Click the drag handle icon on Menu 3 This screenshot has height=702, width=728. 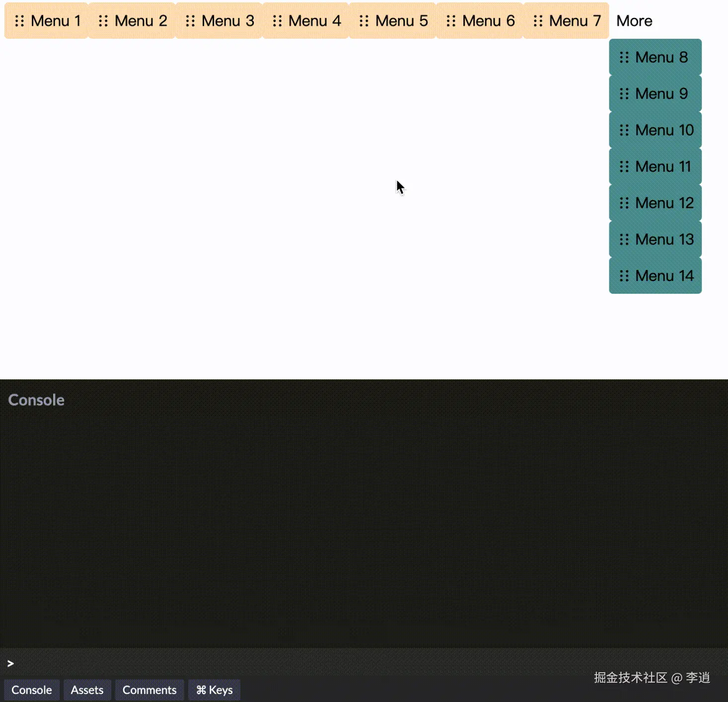[190, 21]
